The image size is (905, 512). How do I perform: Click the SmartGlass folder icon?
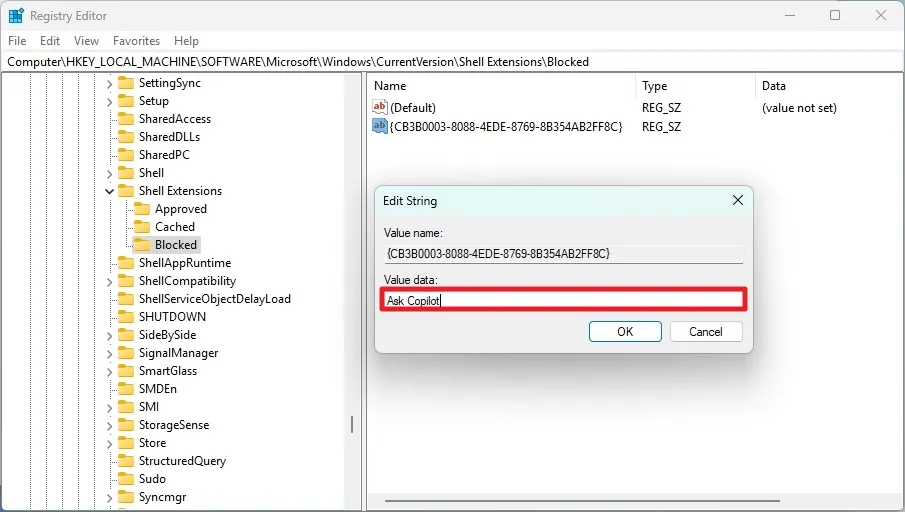tap(126, 371)
